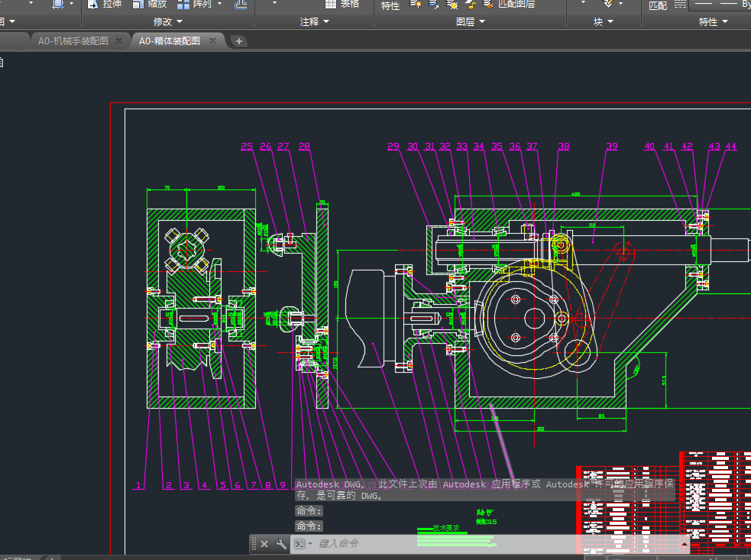This screenshot has height=560, width=751.
Task: Open the Array tool dropdown arrow
Action: 220,5
